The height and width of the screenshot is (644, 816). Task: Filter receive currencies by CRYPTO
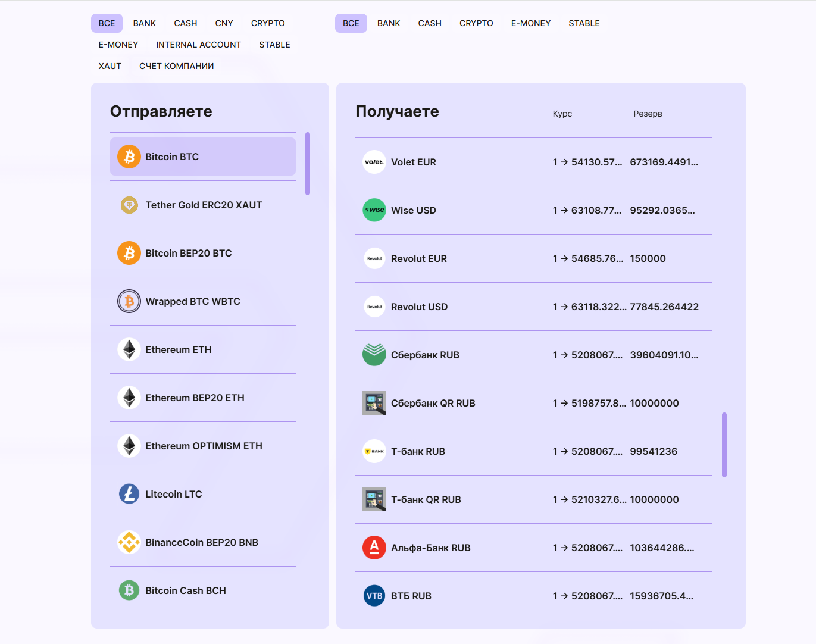point(476,23)
